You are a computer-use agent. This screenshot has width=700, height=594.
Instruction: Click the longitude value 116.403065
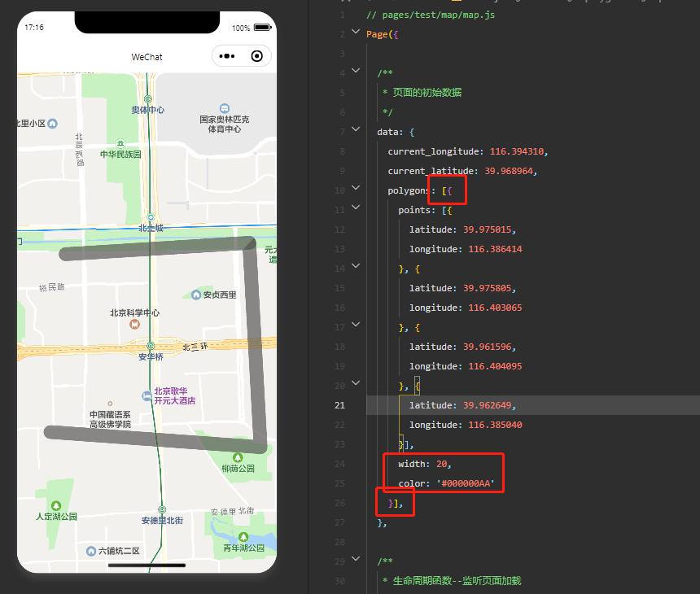[x=495, y=308]
